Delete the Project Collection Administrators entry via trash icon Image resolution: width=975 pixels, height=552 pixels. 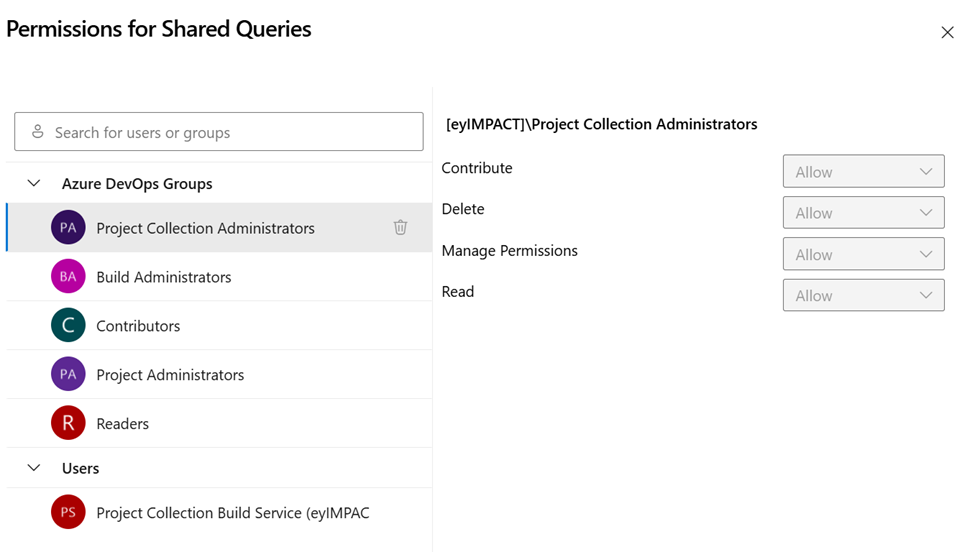[400, 228]
